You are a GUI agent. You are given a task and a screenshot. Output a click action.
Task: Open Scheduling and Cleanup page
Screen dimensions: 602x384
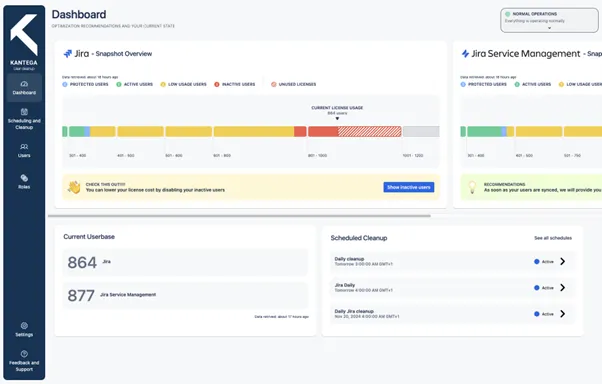pos(24,119)
